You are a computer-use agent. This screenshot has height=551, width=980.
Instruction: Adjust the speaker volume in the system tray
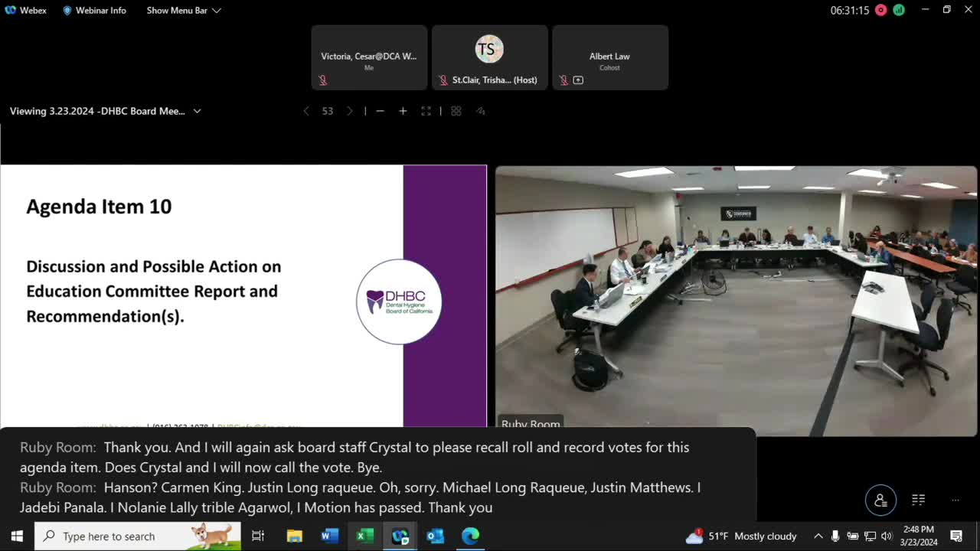(x=887, y=536)
